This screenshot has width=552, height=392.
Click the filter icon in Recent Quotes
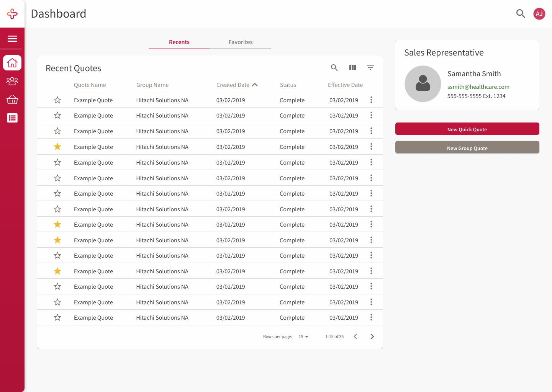pyautogui.click(x=370, y=67)
